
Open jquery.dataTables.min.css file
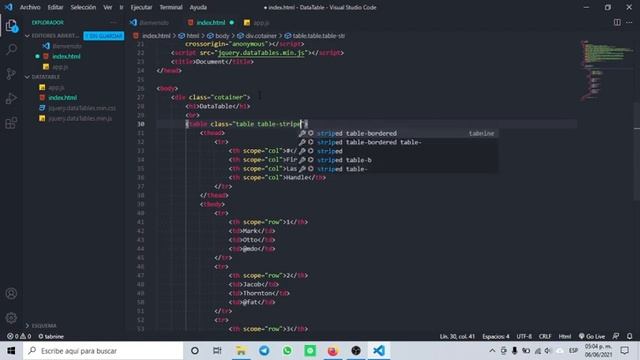point(82,108)
